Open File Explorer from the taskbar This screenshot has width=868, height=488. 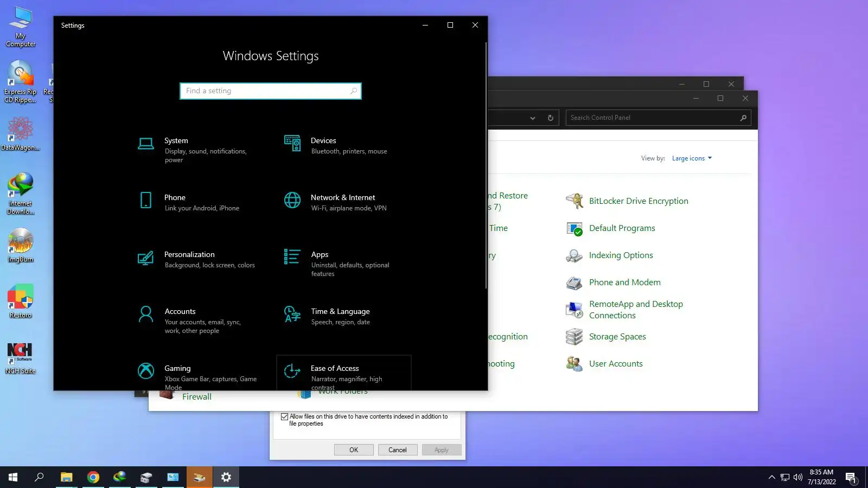coord(67,477)
